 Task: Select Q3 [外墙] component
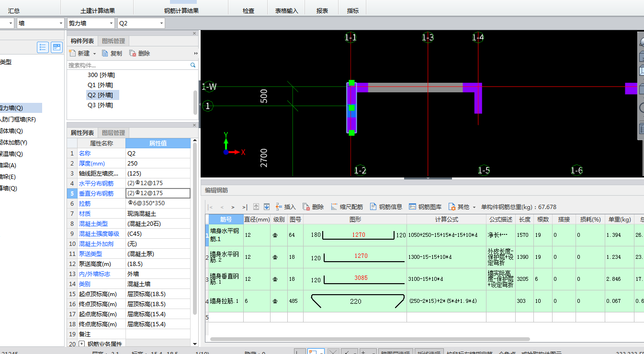(x=100, y=105)
